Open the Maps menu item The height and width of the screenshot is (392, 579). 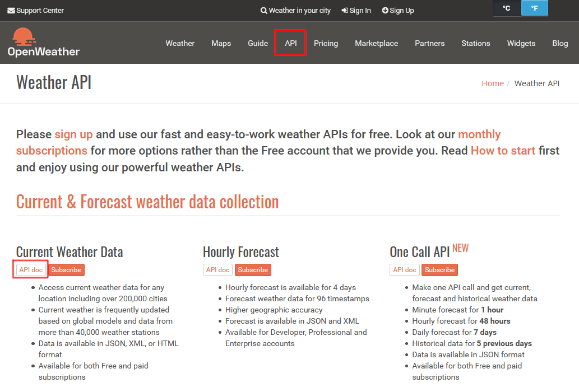tap(221, 43)
